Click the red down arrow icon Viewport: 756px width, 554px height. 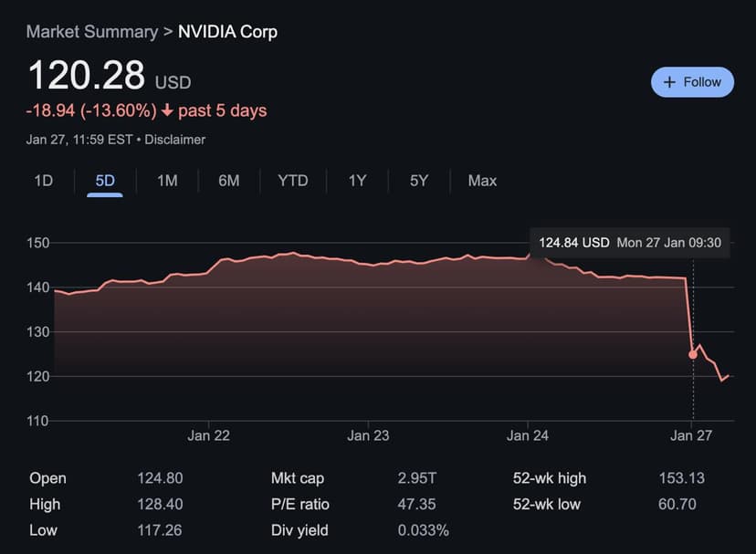167,110
